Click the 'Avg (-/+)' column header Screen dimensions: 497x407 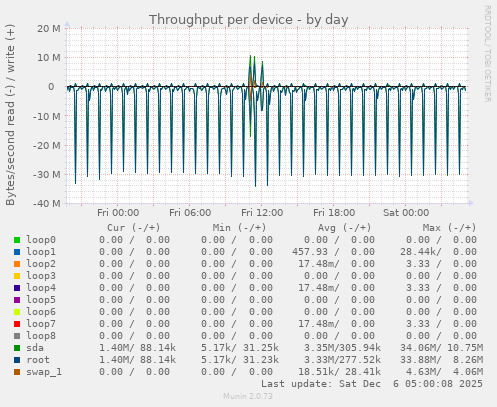tap(344, 228)
